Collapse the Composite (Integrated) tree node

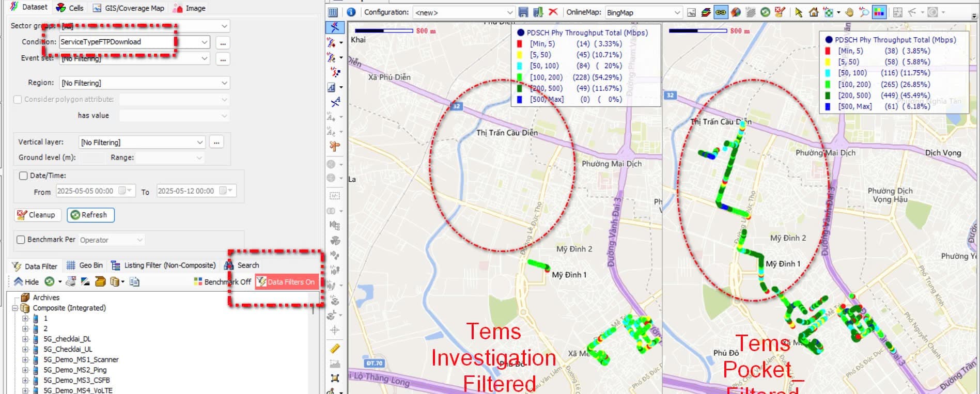(x=15, y=308)
